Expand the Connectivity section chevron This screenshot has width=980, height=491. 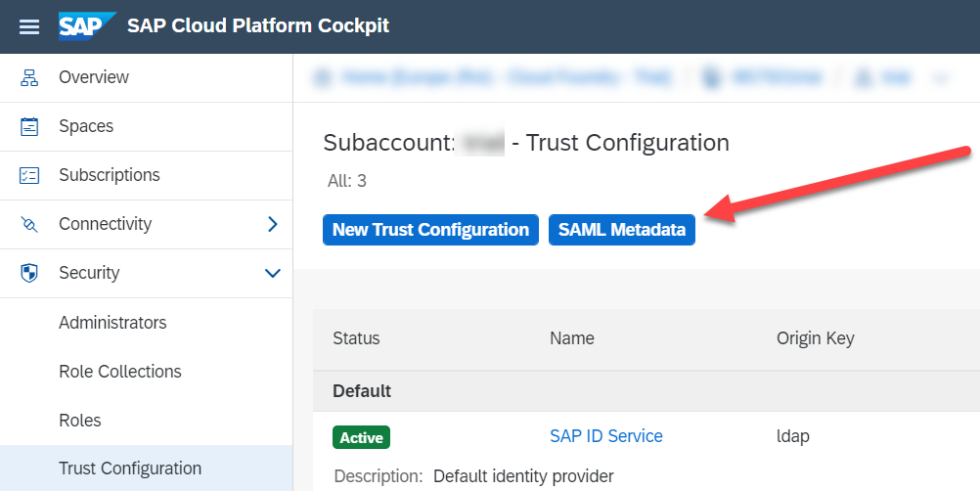pos(273,224)
